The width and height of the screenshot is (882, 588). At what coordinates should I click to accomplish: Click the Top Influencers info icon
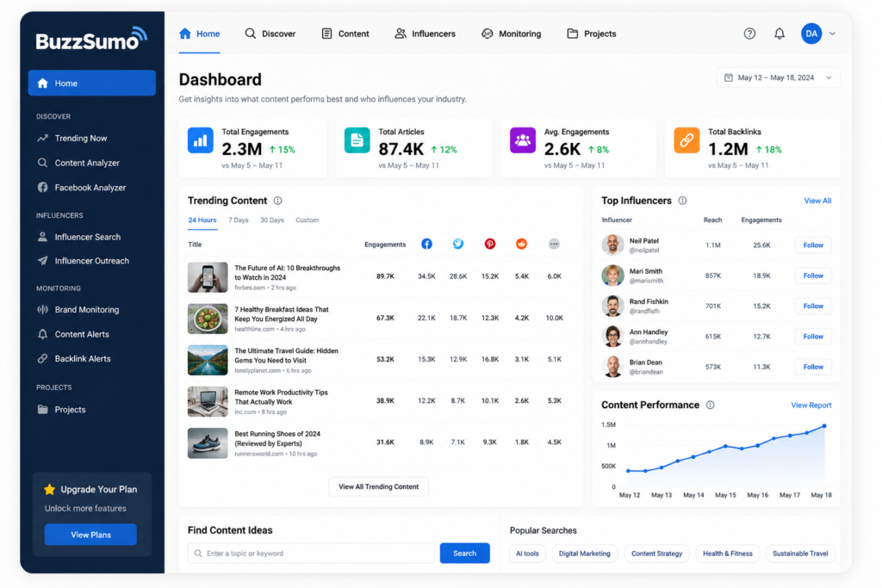tap(682, 201)
